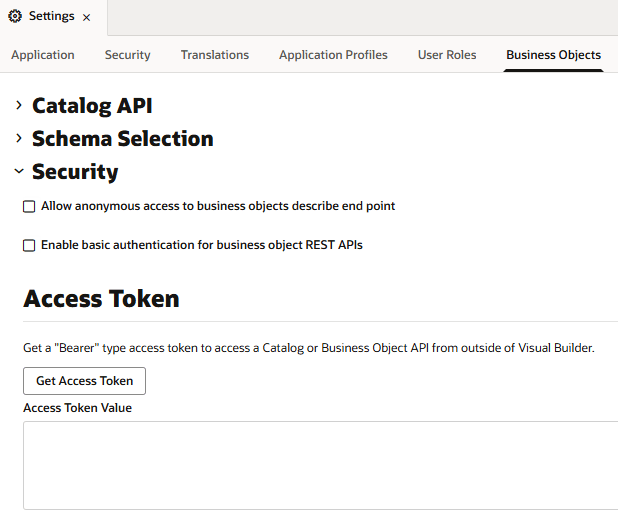Click the Get Access Token button
The width and height of the screenshot is (618, 520).
(x=85, y=381)
